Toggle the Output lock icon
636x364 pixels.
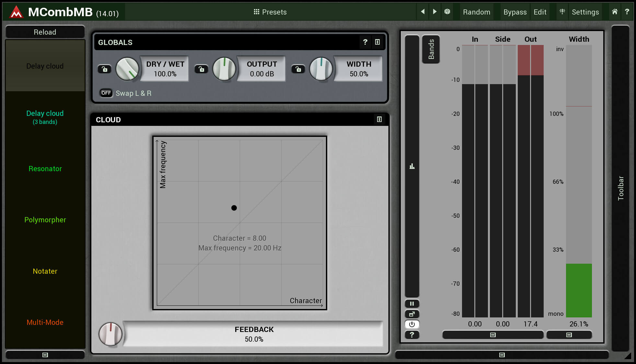coord(201,69)
